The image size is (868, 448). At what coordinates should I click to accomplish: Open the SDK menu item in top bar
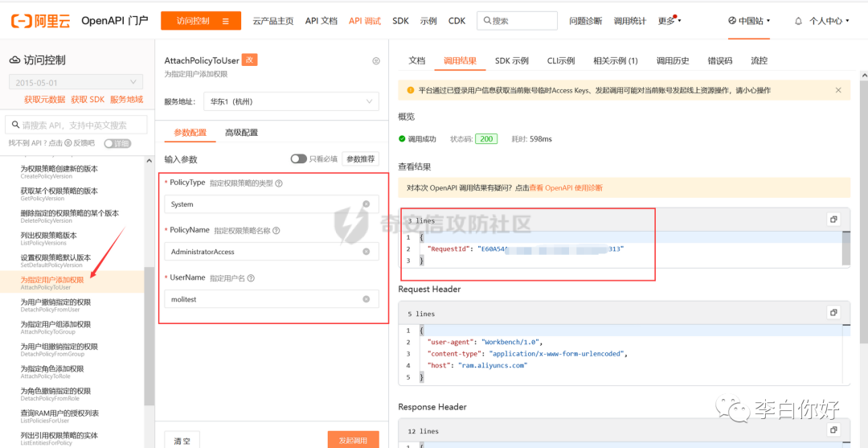tap(400, 21)
